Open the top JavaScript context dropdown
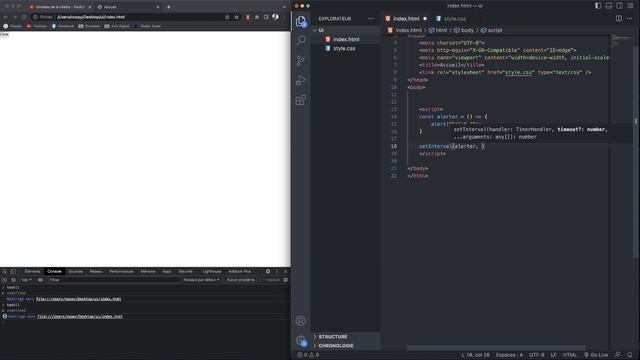Viewport: 640px width, 360px height. pos(27,280)
